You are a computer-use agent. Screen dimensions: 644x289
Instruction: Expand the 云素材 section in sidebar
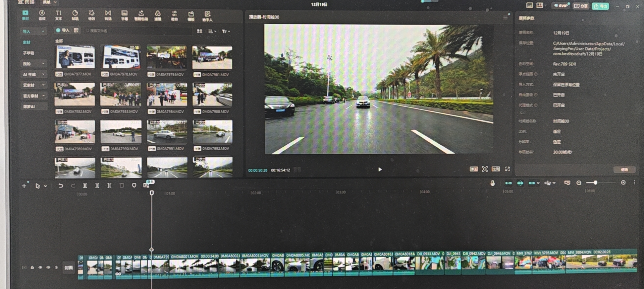(x=33, y=85)
